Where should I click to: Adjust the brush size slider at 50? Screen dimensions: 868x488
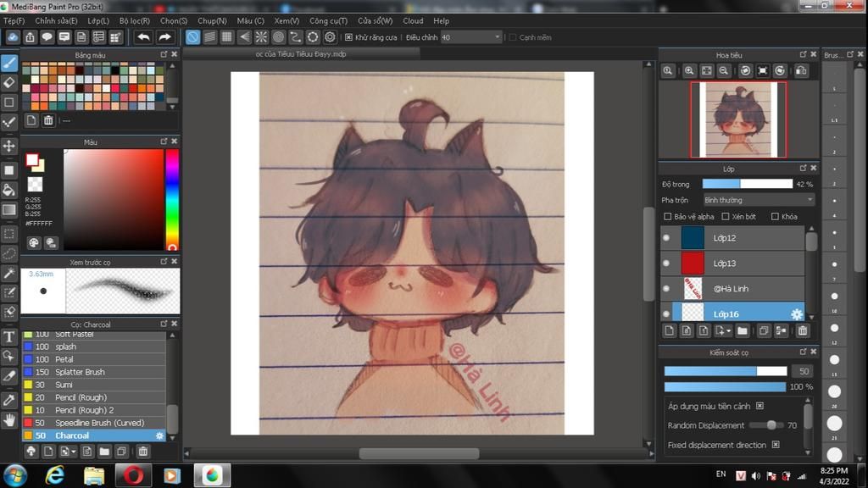coord(726,371)
